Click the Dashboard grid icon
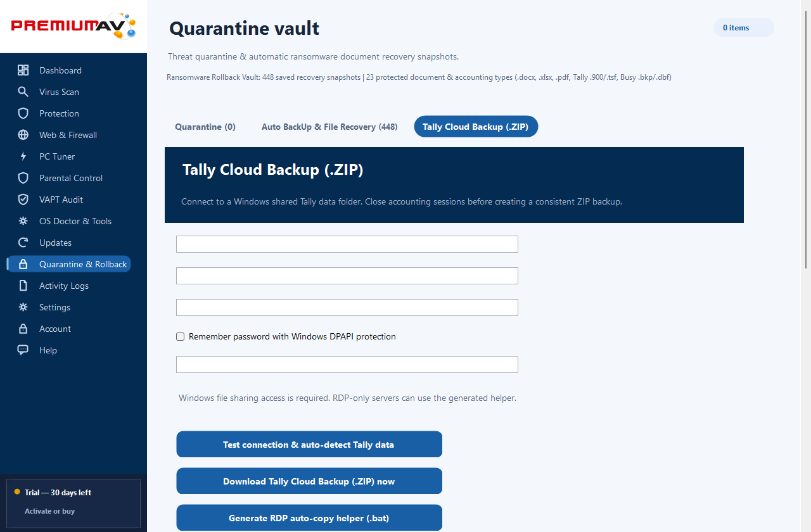Screen dimensions: 811x532 (23, 70)
